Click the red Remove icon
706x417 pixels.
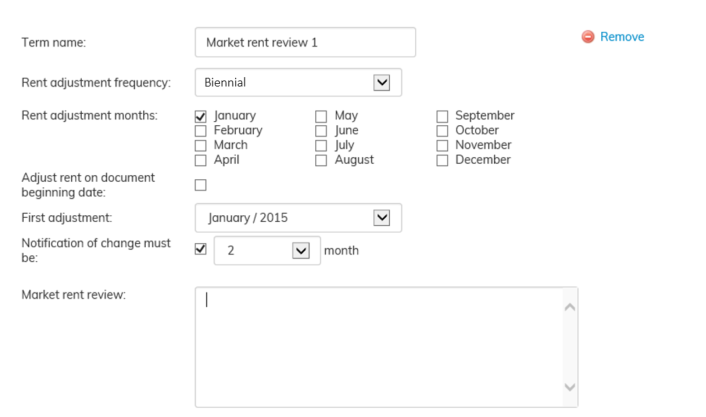588,37
